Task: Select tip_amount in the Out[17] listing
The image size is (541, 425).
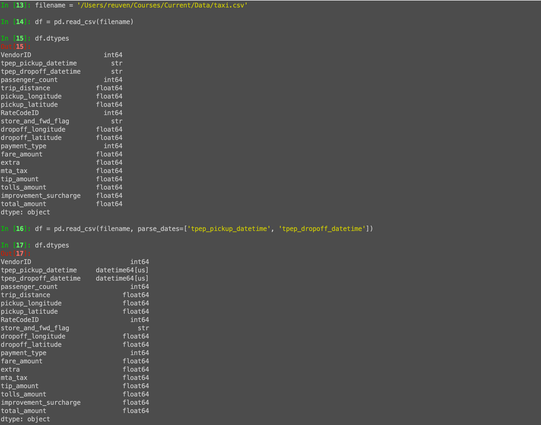Action: [x=20, y=386]
